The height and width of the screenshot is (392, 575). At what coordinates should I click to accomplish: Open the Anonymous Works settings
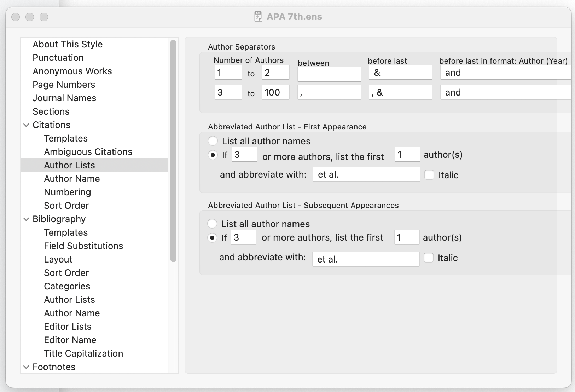72,71
